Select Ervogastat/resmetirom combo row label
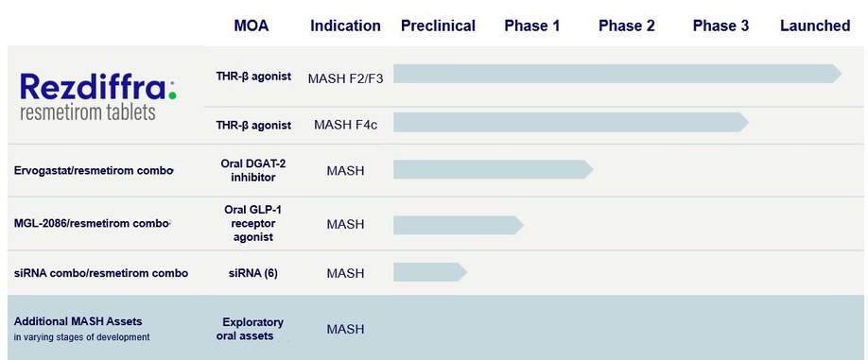 (94, 170)
